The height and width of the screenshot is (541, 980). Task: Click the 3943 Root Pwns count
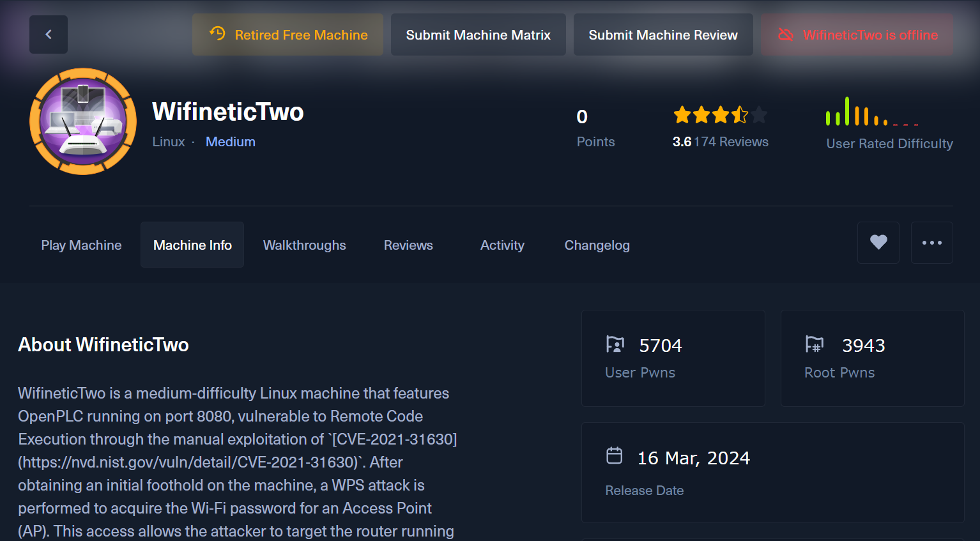863,346
